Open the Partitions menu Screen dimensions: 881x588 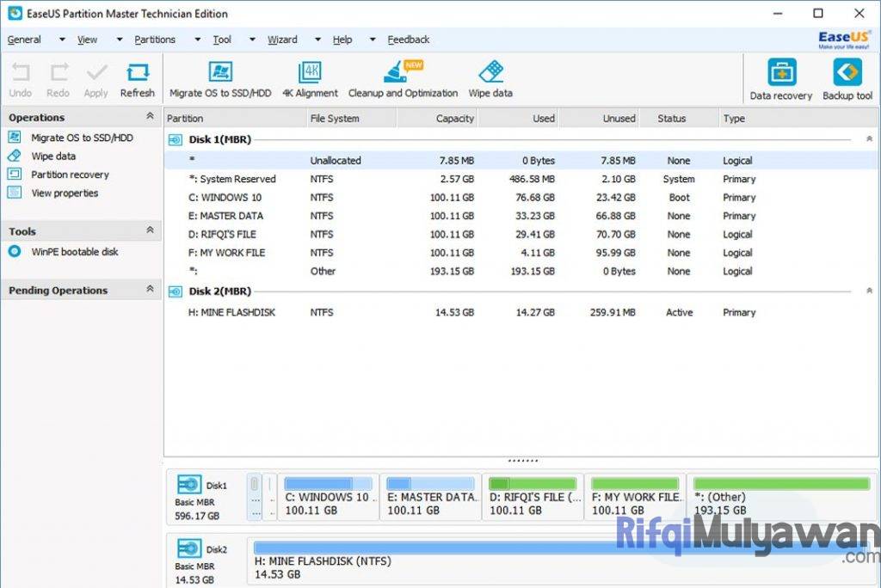[156, 39]
